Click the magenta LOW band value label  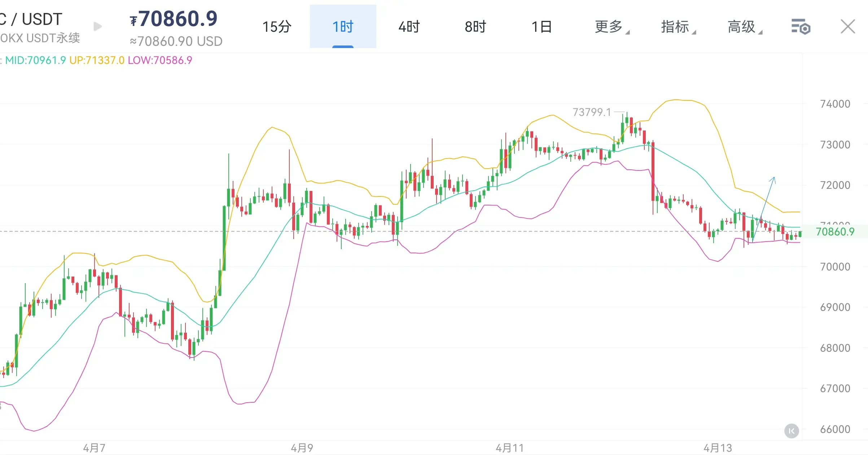click(x=160, y=60)
